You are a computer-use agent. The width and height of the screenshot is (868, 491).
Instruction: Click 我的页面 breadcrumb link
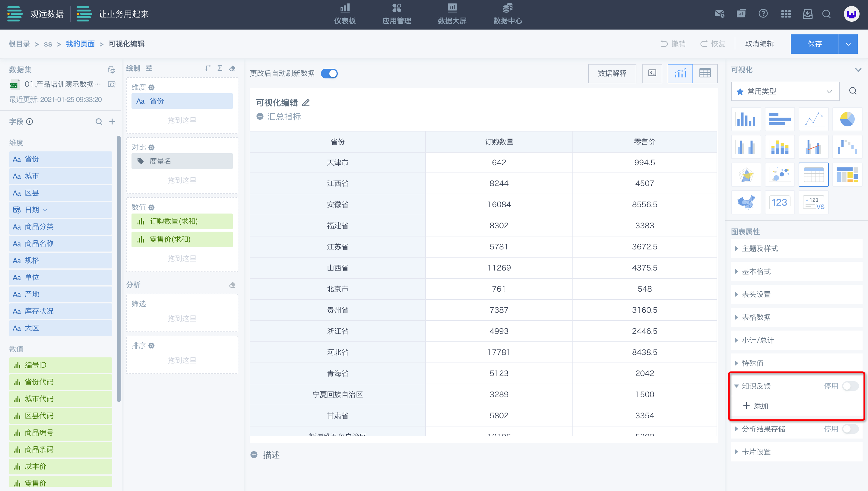pyautogui.click(x=80, y=44)
